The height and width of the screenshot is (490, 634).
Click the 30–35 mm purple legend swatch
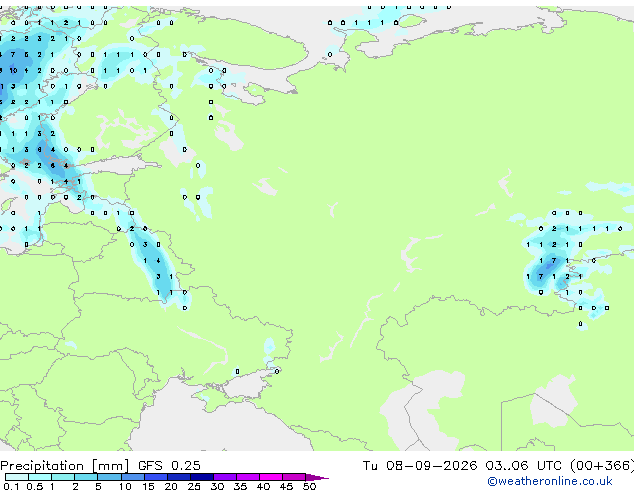click(x=224, y=477)
